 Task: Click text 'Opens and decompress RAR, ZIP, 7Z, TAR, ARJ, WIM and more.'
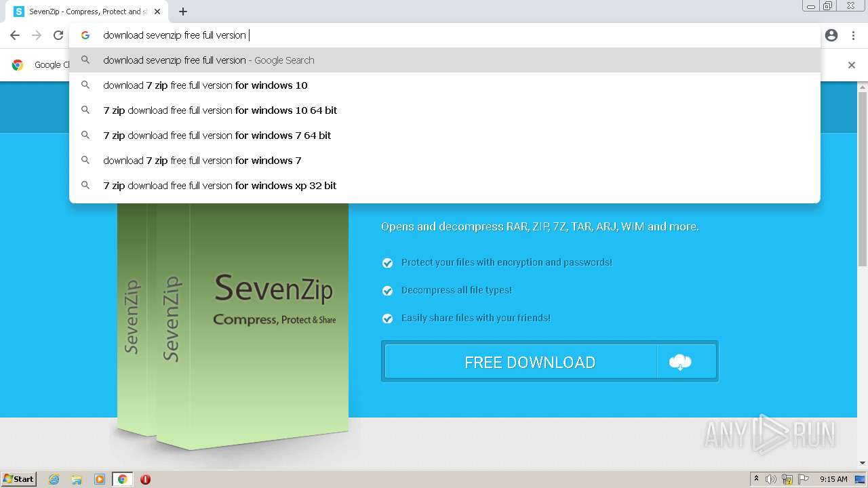(x=540, y=226)
